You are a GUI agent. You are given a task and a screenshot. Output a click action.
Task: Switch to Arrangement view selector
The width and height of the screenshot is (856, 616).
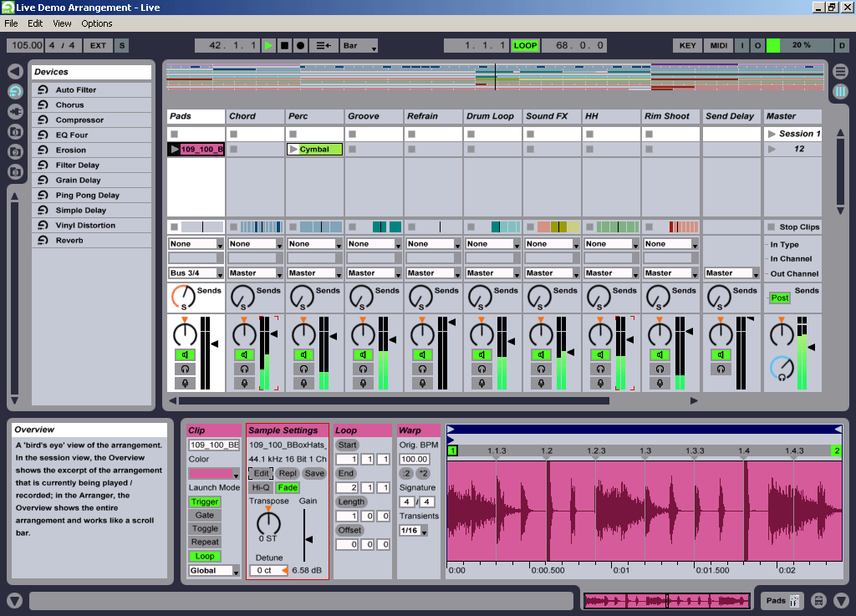click(841, 72)
